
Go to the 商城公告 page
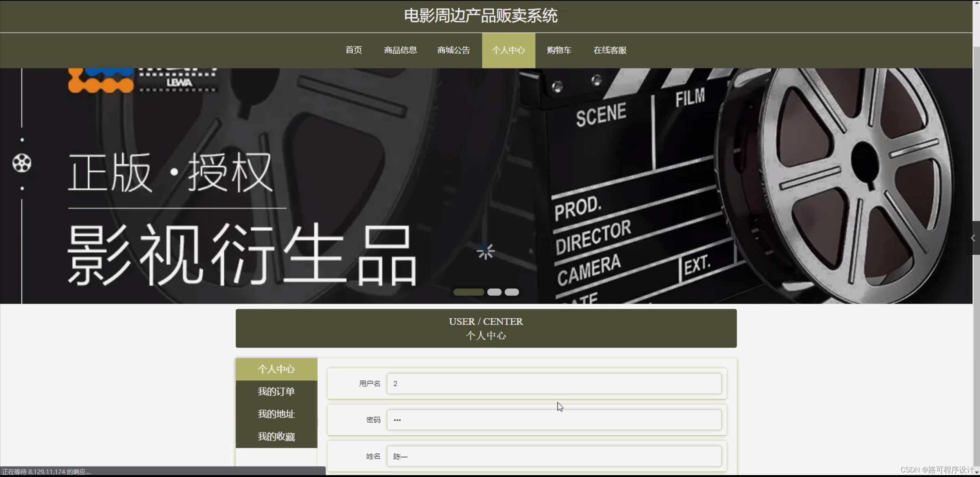454,50
